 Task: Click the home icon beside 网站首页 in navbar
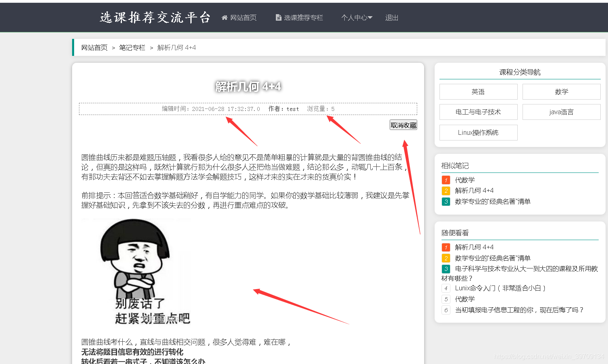click(x=224, y=18)
